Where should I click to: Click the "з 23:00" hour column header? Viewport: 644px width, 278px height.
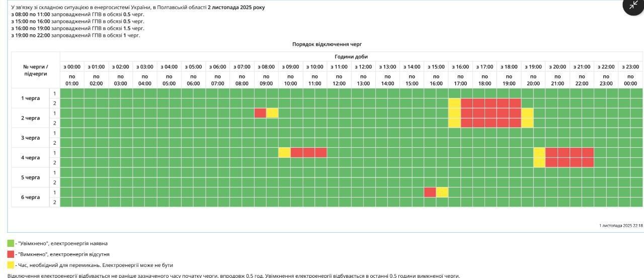pos(630,66)
